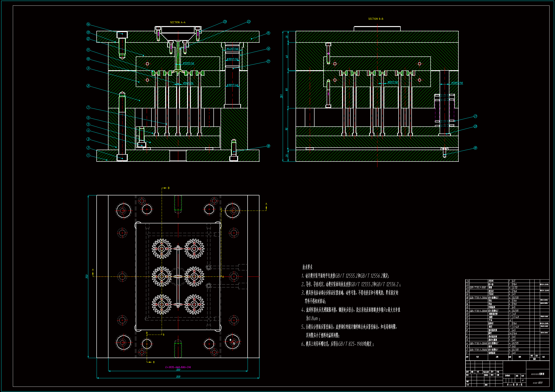Click part balloon number 14

point(88,24)
